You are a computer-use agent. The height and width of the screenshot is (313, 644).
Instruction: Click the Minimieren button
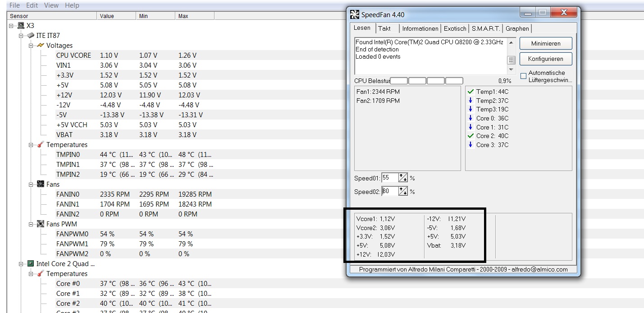click(546, 44)
